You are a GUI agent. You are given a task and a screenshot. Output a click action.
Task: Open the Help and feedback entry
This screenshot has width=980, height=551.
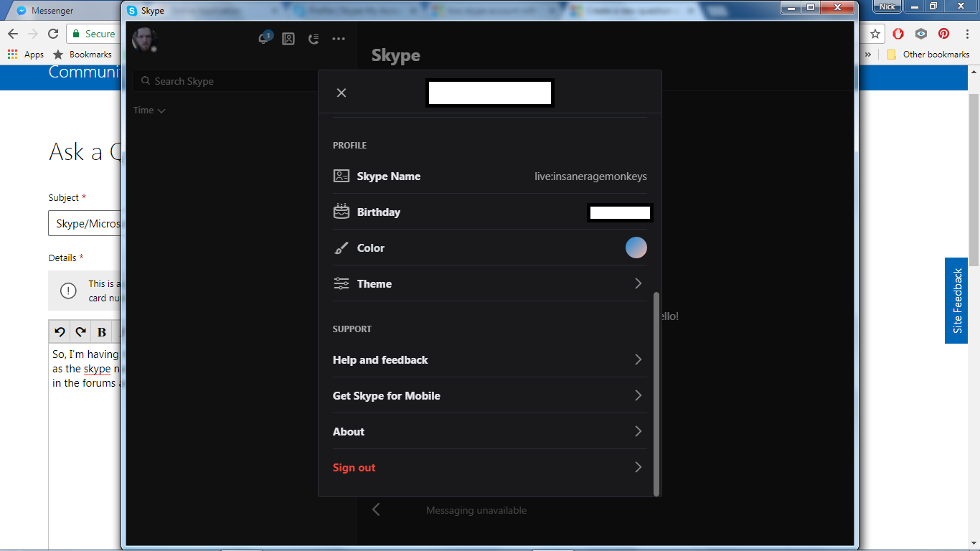tap(490, 359)
